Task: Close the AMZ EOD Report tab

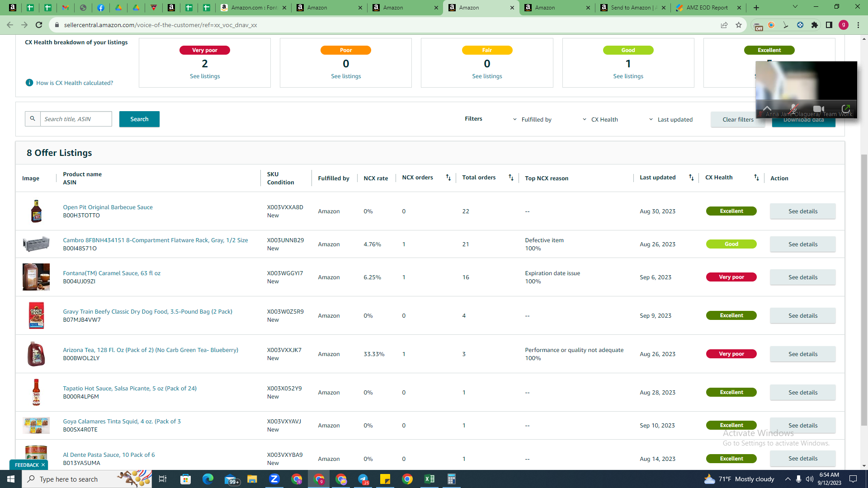Action: point(739,8)
